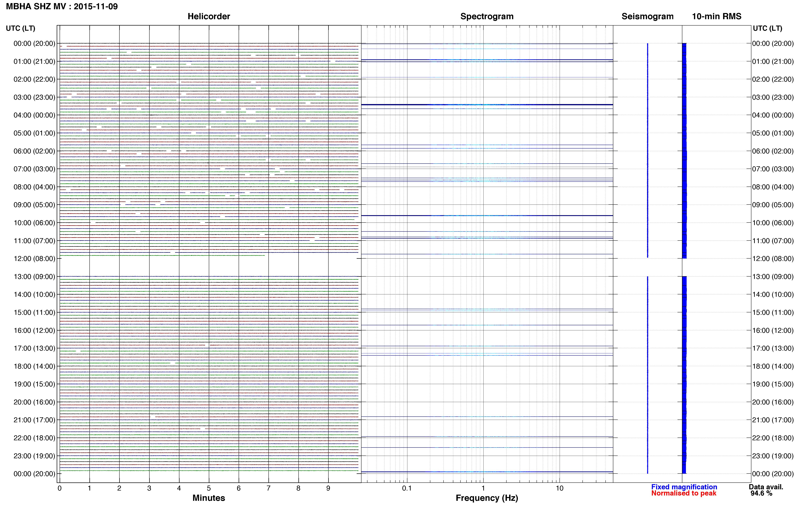This screenshot has height=508, width=812.
Task: Click the '10' frequency tick label
Action: (559, 488)
